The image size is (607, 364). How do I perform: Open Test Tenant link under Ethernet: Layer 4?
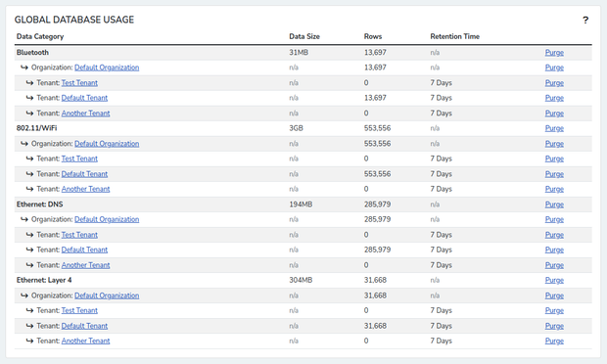tap(79, 310)
